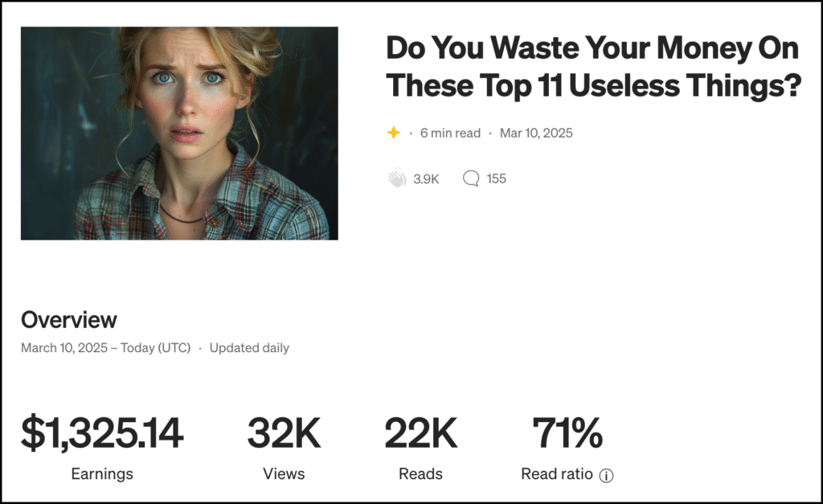The width and height of the screenshot is (823, 504).
Task: Open the Read ratio info icon
Action: click(x=606, y=475)
